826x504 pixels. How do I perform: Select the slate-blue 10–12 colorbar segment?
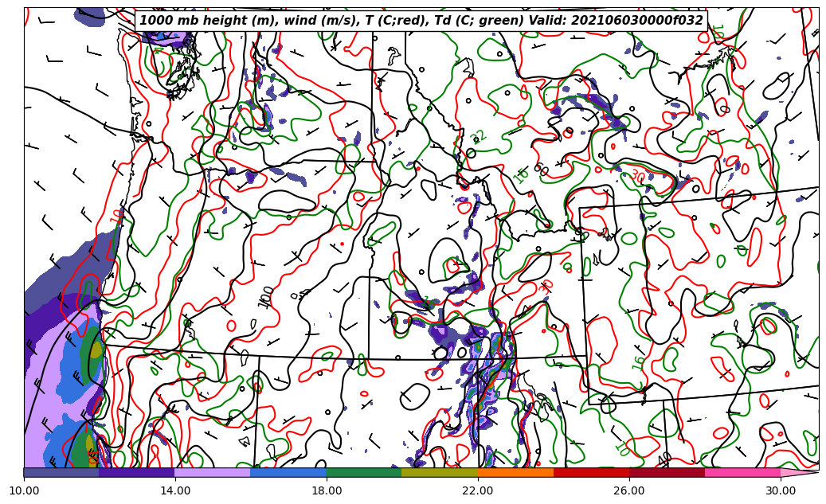(x=61, y=472)
